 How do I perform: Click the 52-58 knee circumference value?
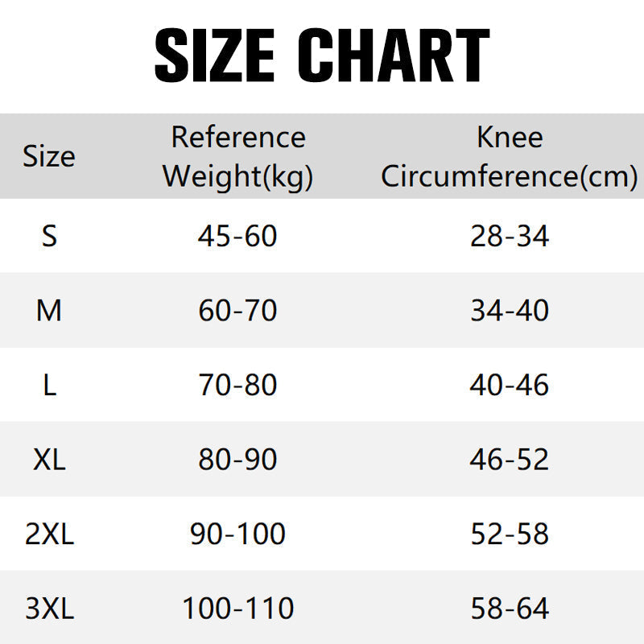pos(510,534)
